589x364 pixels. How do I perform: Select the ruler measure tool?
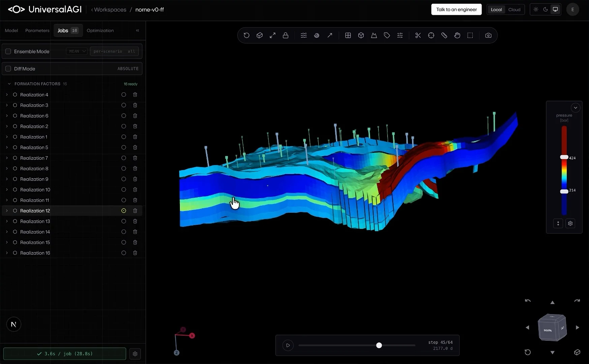point(444,35)
